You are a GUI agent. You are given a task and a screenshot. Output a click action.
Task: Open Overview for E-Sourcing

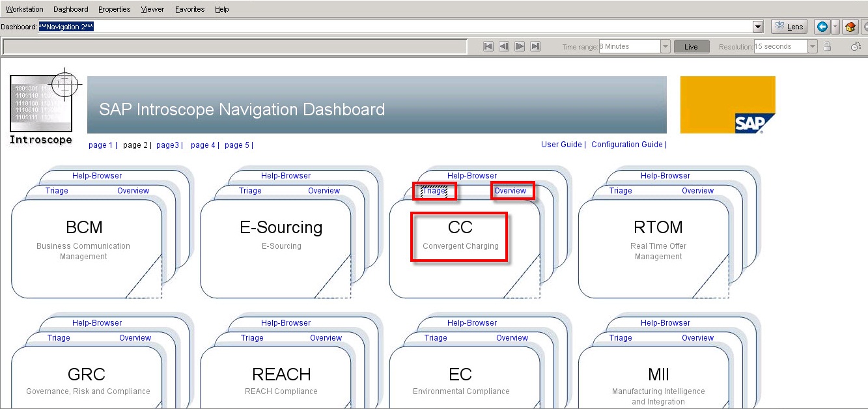pyautogui.click(x=324, y=191)
